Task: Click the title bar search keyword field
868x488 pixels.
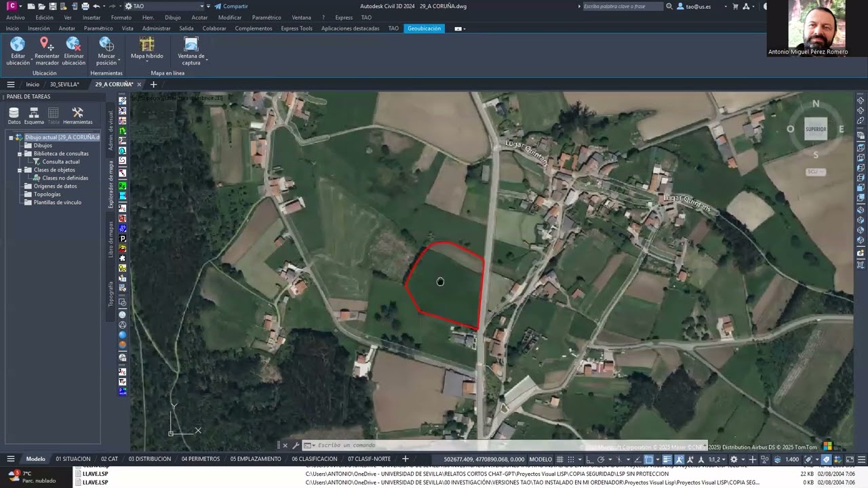Action: point(623,6)
